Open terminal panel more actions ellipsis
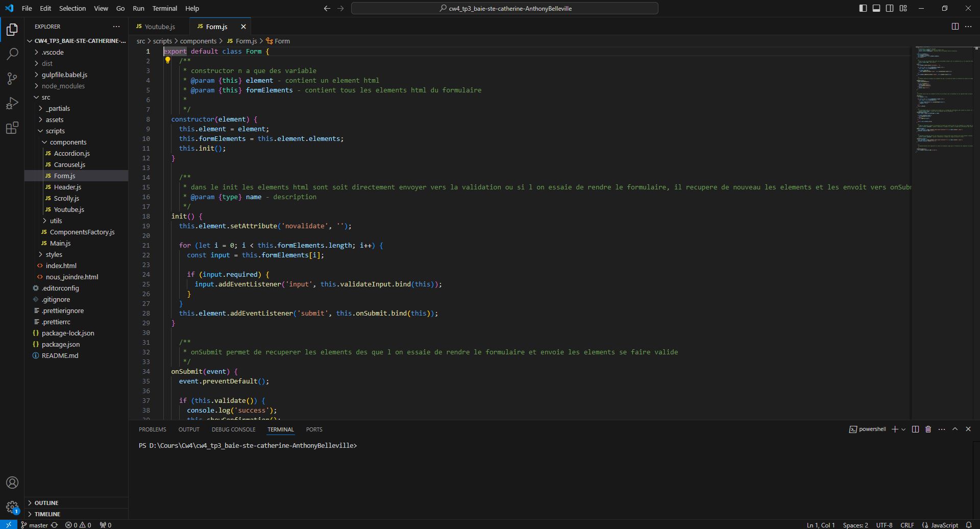980x529 pixels. (942, 429)
